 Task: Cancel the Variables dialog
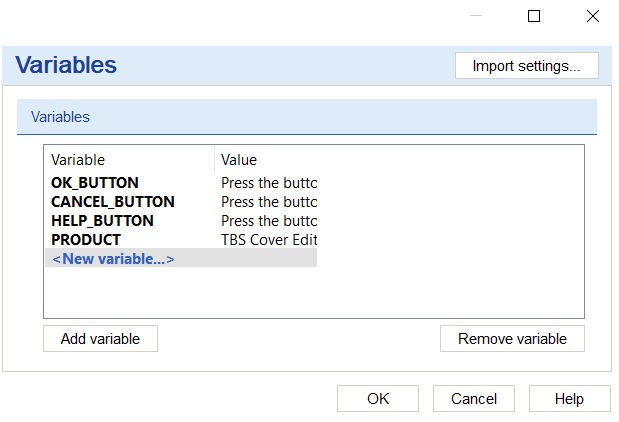(474, 399)
